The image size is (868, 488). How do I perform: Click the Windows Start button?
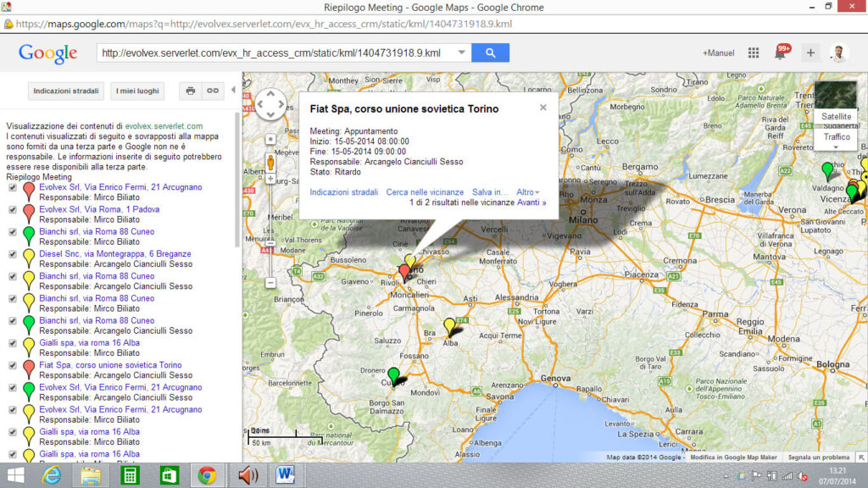coord(15,475)
